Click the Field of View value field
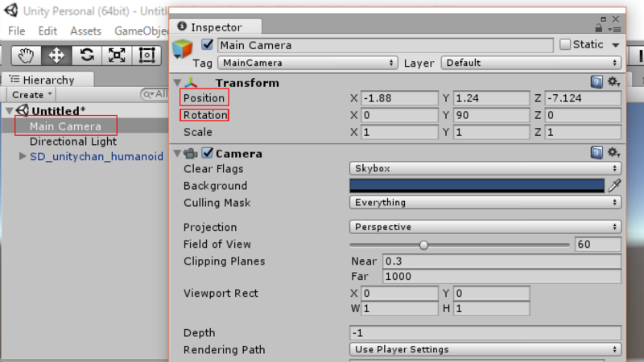The width and height of the screenshot is (644, 362). pyautogui.click(x=597, y=245)
